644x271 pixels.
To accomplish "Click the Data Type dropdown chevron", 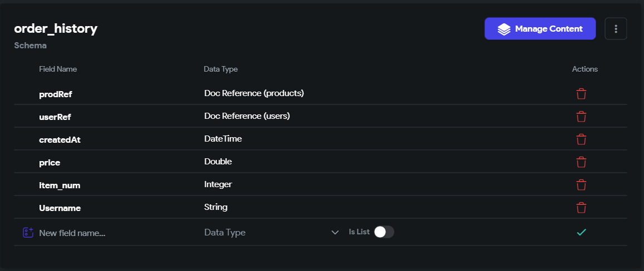I will (x=335, y=233).
